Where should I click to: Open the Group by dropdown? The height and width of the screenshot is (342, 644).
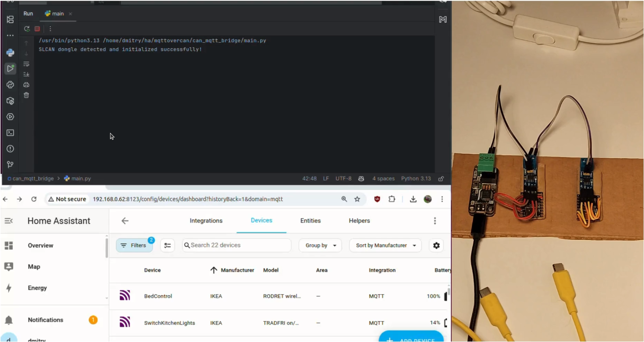click(321, 245)
